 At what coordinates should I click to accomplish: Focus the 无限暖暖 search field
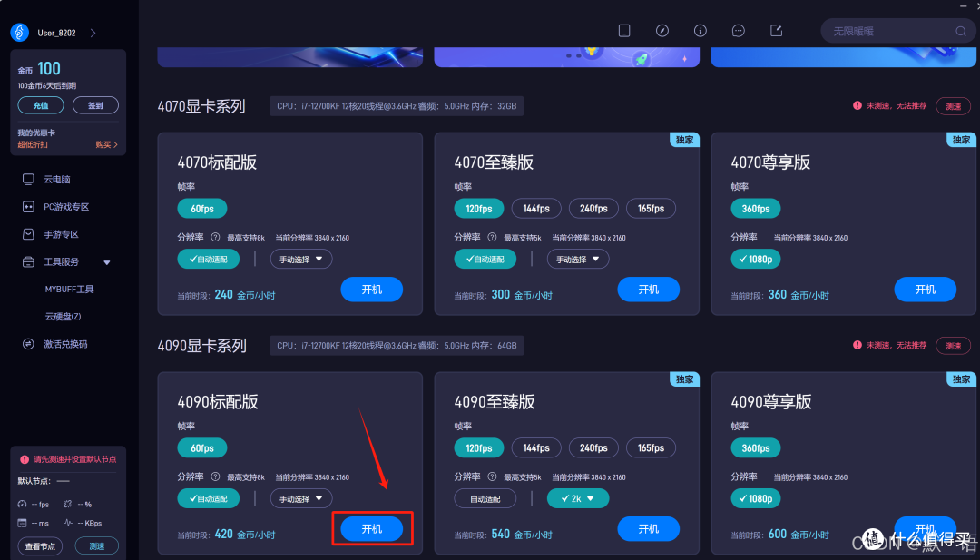click(x=897, y=31)
